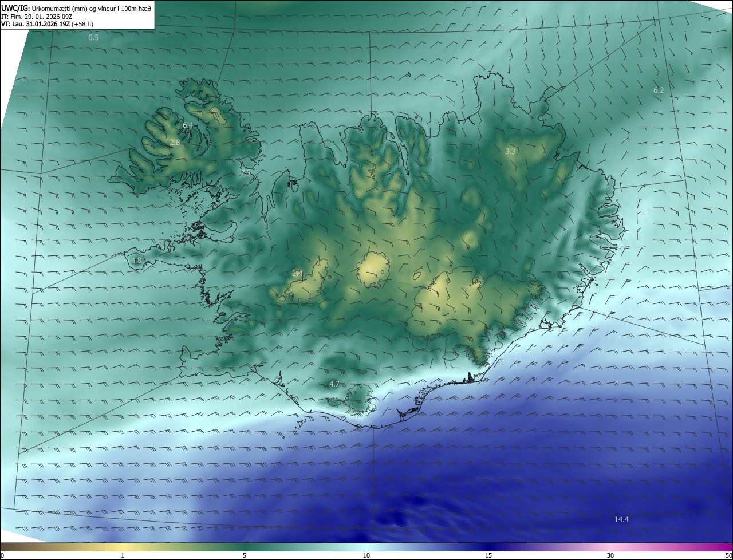Click the '0' tick on the color scale

(2, 555)
